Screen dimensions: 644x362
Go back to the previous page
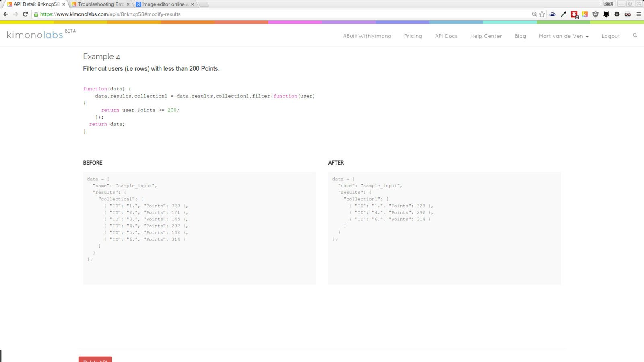[x=6, y=14]
